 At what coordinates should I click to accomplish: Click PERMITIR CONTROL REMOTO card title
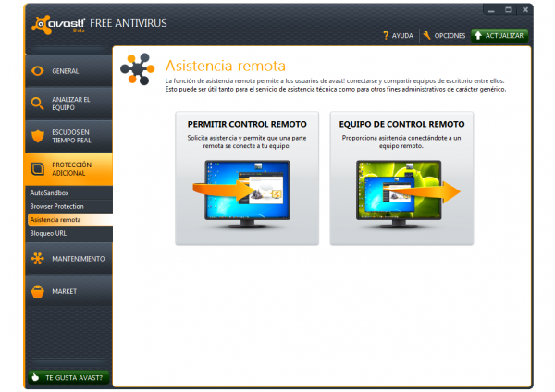pos(247,124)
